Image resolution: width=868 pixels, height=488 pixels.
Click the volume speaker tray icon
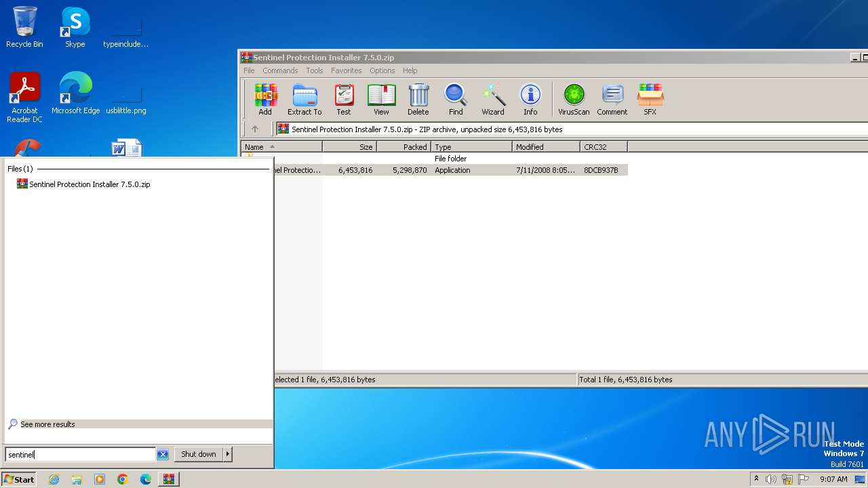771,479
